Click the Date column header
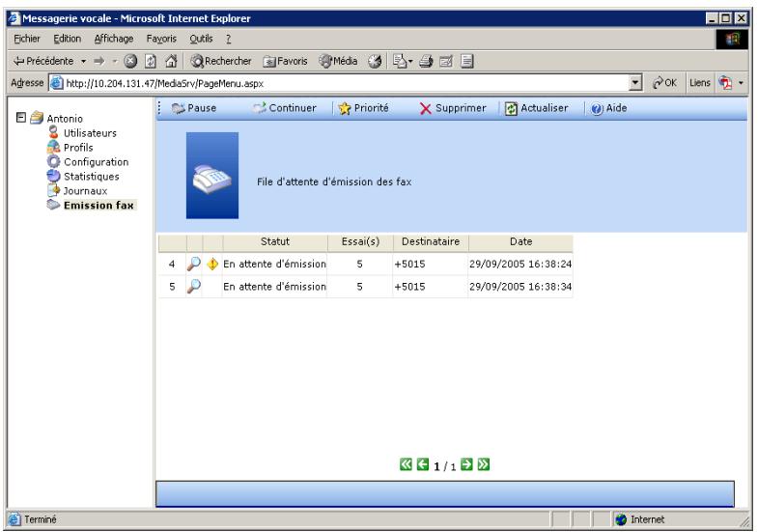This screenshot has width=758, height=532. (520, 242)
